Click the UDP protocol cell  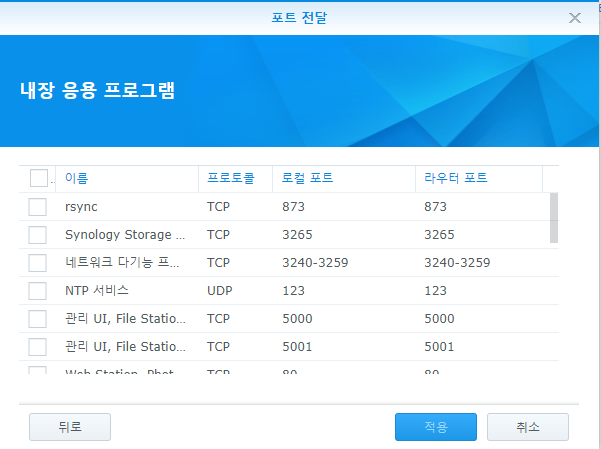coord(220,291)
